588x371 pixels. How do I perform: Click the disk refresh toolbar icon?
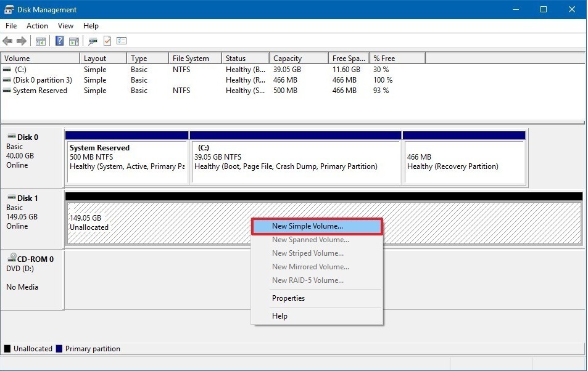[93, 41]
